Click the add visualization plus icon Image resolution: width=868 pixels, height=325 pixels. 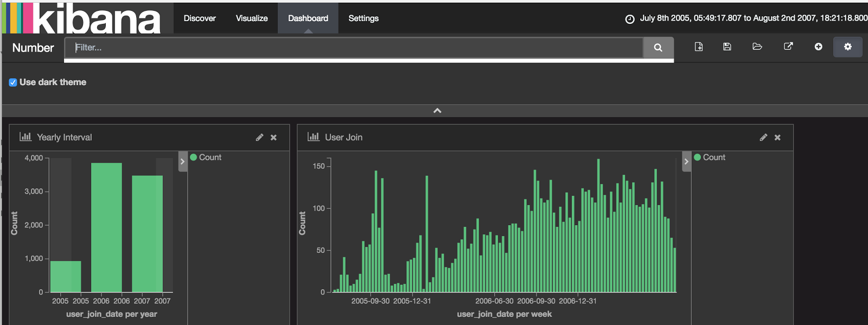(818, 47)
